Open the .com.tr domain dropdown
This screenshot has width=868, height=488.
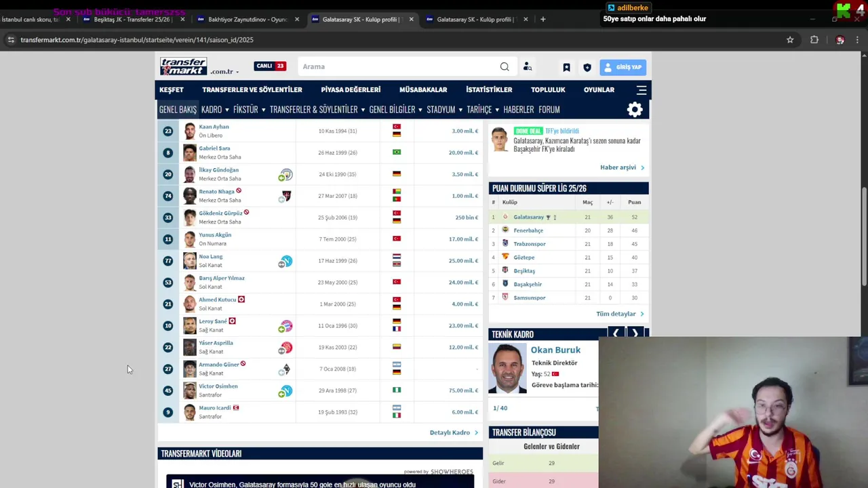pyautogui.click(x=224, y=71)
